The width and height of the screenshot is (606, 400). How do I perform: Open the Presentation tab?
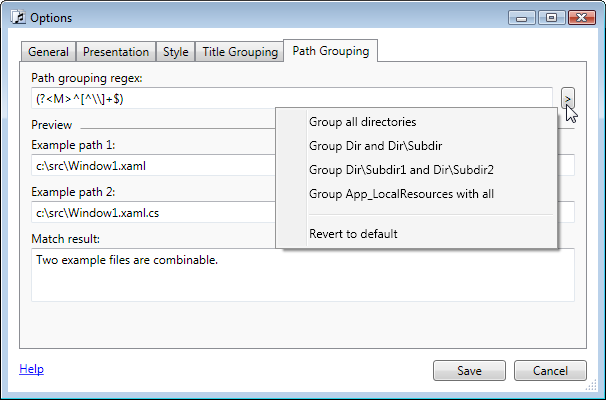tap(116, 52)
